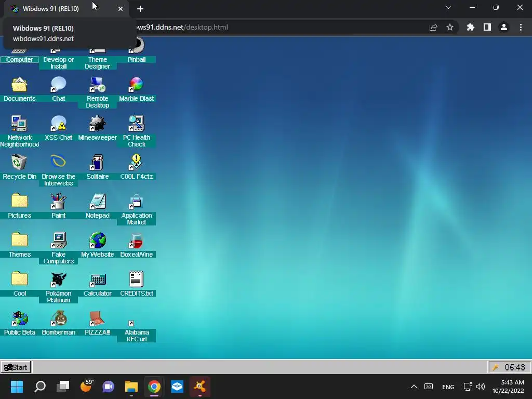The width and height of the screenshot is (532, 399).
Task: Open the Chrome profile avatar
Action: [504, 27]
